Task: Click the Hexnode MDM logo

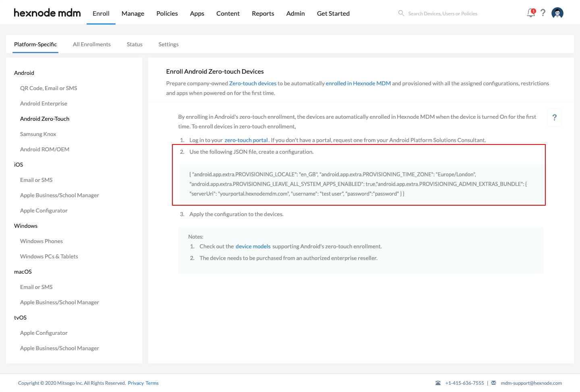Action: [x=47, y=13]
